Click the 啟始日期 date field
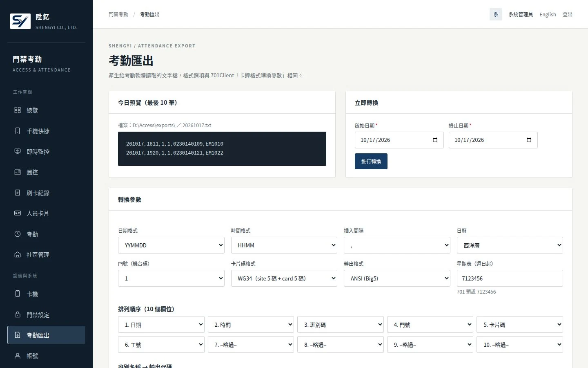 pos(399,140)
